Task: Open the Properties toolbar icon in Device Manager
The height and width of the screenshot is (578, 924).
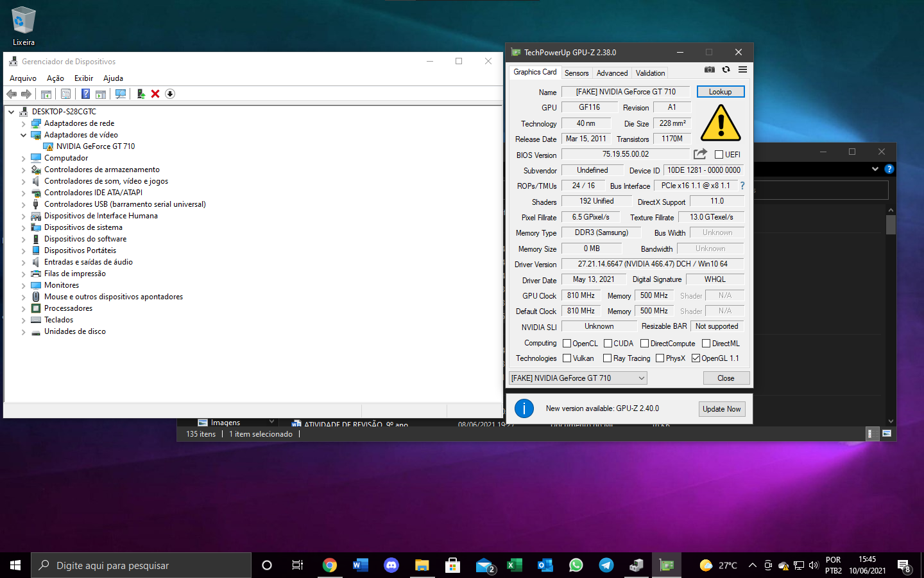Action: [65, 94]
